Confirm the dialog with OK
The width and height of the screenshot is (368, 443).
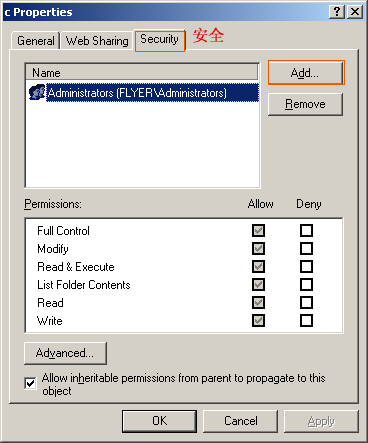[159, 421]
